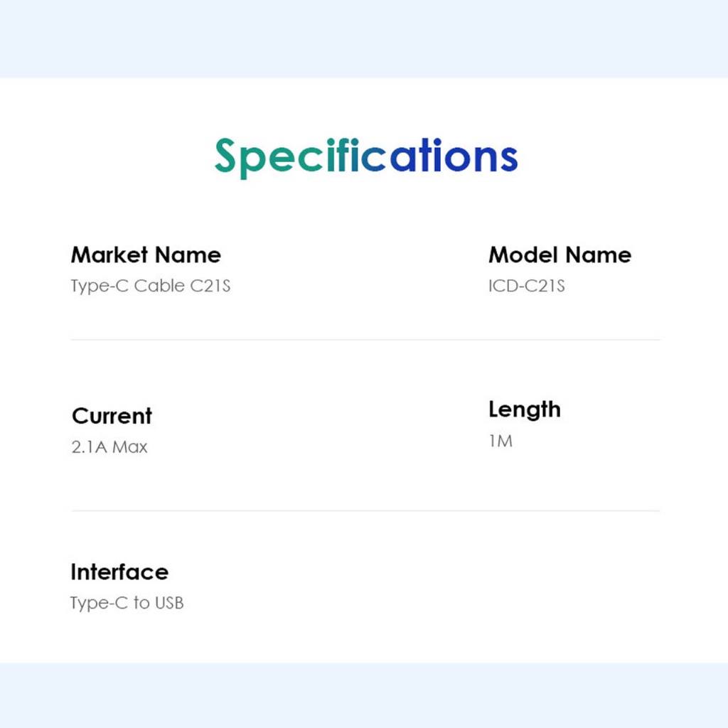Screen dimensions: 728x728
Task: Click the light blue band at top
Action: tap(364, 38)
